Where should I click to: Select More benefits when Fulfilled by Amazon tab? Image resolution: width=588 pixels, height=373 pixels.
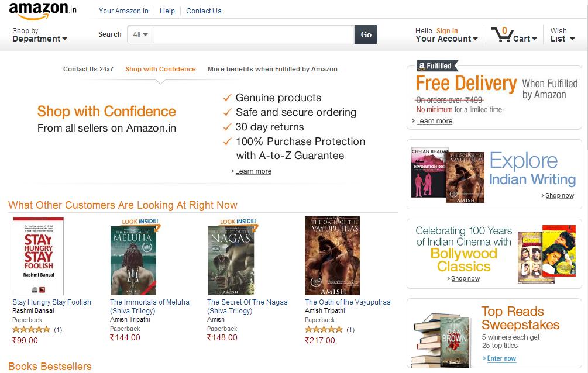273,69
